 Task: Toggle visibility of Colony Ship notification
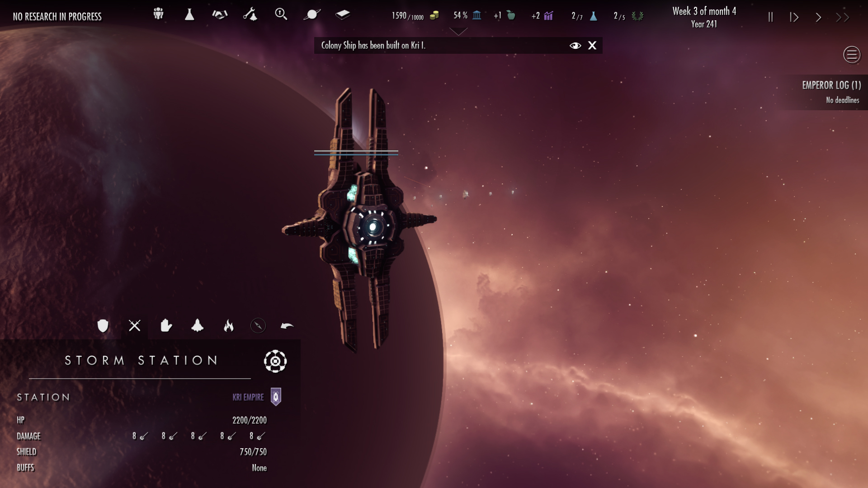click(x=574, y=45)
